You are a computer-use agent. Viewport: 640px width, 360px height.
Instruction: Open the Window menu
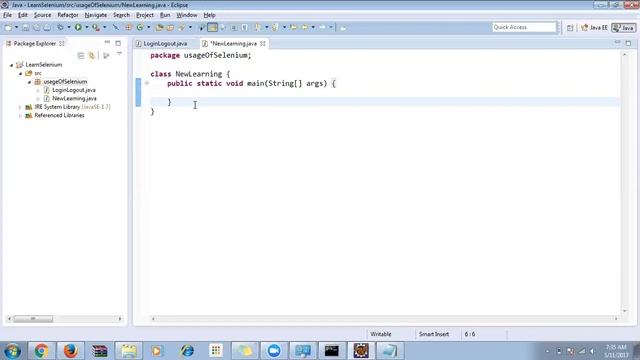click(x=187, y=15)
